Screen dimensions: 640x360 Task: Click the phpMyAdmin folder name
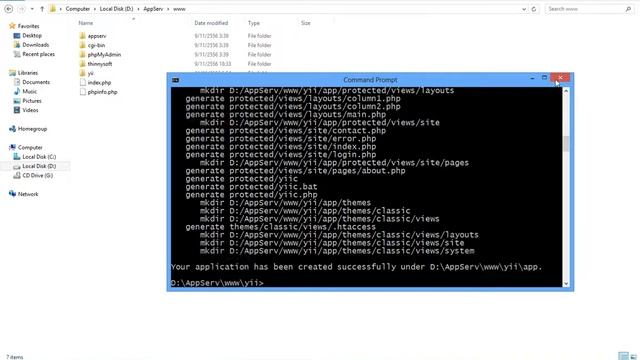pyautogui.click(x=104, y=55)
